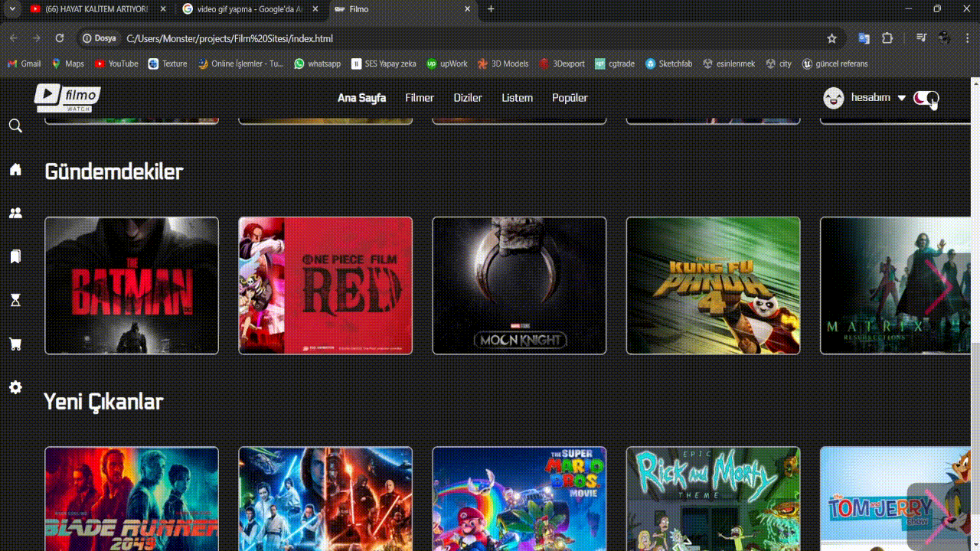980x551 pixels.
Task: Open the Rick and Morty poster
Action: tap(713, 499)
